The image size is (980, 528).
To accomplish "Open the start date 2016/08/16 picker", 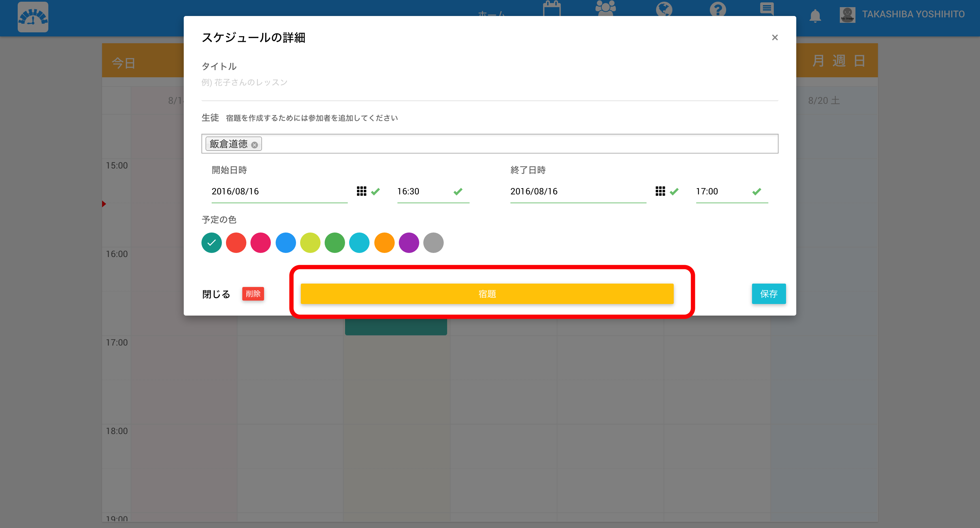I will (278, 191).
